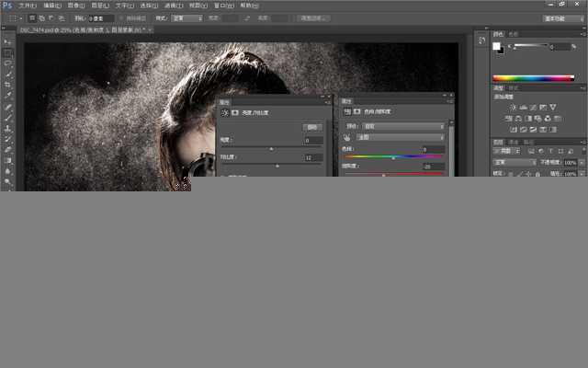The image size is (588, 368).
Task: Open the selection Style dropdown in options bar
Action: [x=187, y=18]
